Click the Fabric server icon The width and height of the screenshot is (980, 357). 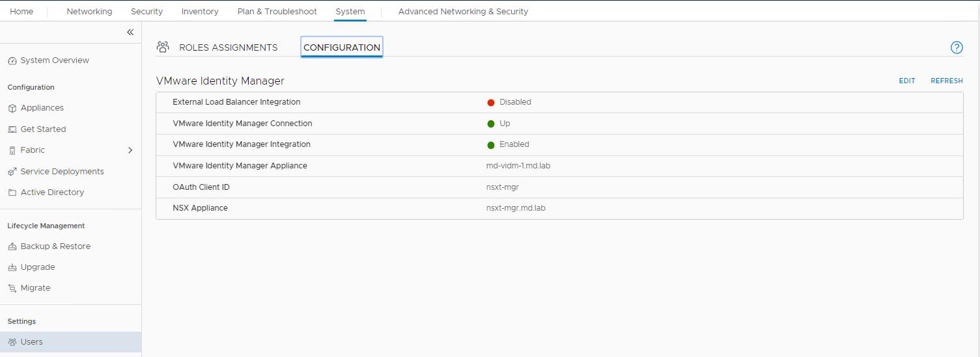click(12, 150)
